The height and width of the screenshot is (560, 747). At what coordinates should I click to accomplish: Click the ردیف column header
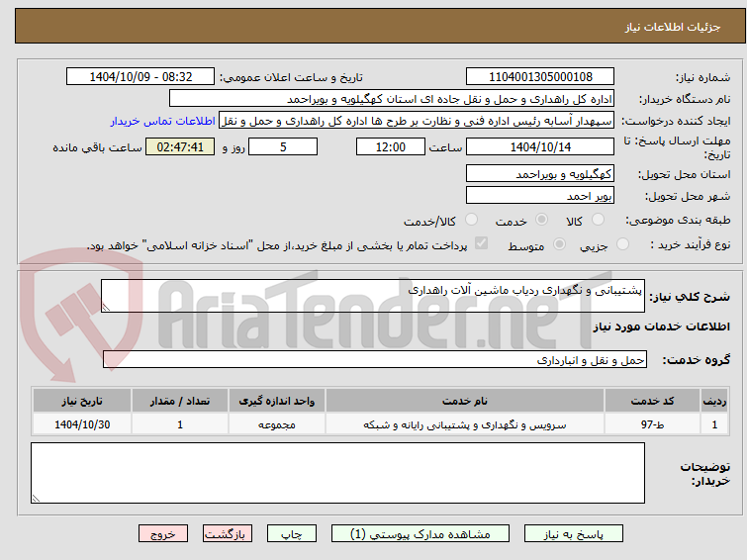tap(714, 401)
